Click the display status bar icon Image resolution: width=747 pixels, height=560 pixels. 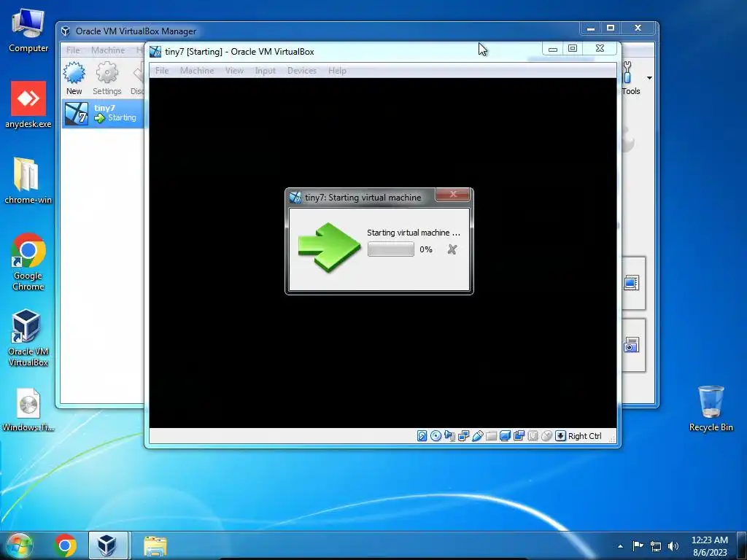tap(505, 436)
